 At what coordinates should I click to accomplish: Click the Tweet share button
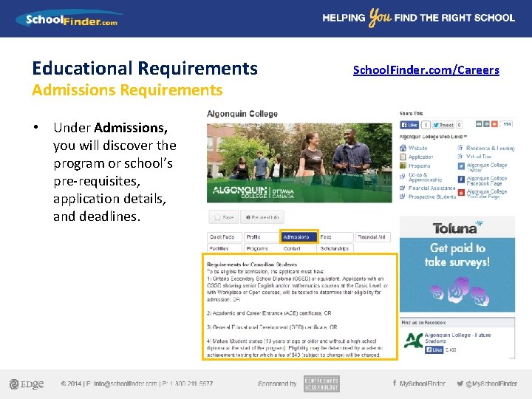(x=443, y=125)
